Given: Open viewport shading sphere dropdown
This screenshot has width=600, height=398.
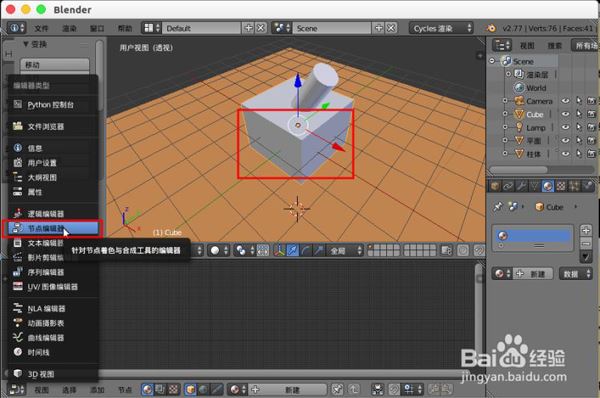Looking at the screenshot, I should [x=219, y=250].
